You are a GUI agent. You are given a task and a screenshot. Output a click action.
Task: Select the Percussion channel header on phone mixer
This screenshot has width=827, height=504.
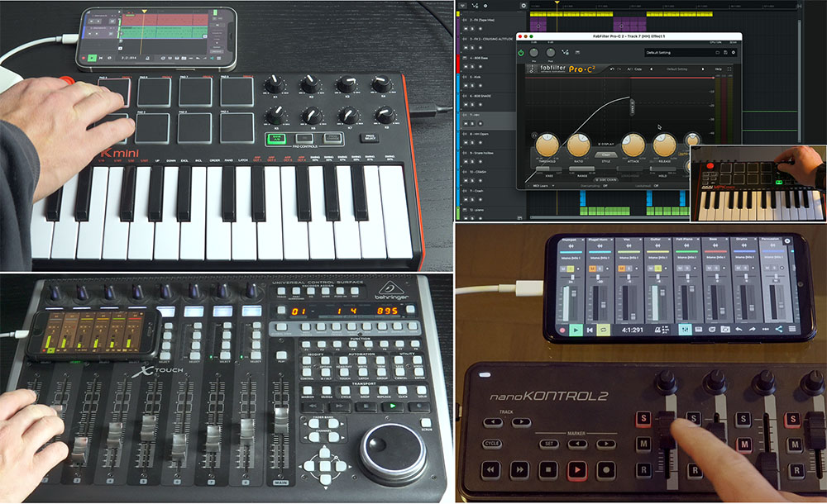coord(771,240)
